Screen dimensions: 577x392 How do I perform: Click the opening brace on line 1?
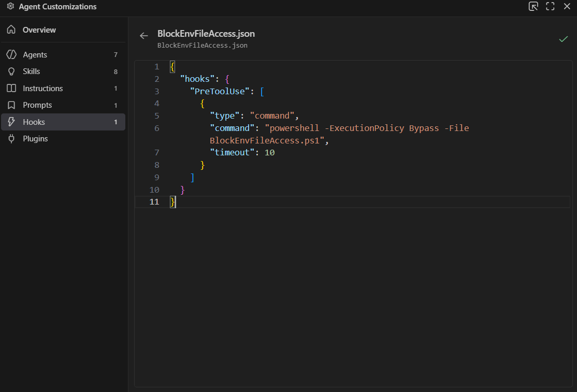click(x=172, y=67)
